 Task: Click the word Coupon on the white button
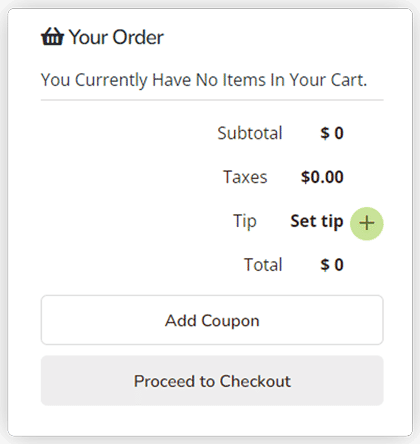(230, 321)
